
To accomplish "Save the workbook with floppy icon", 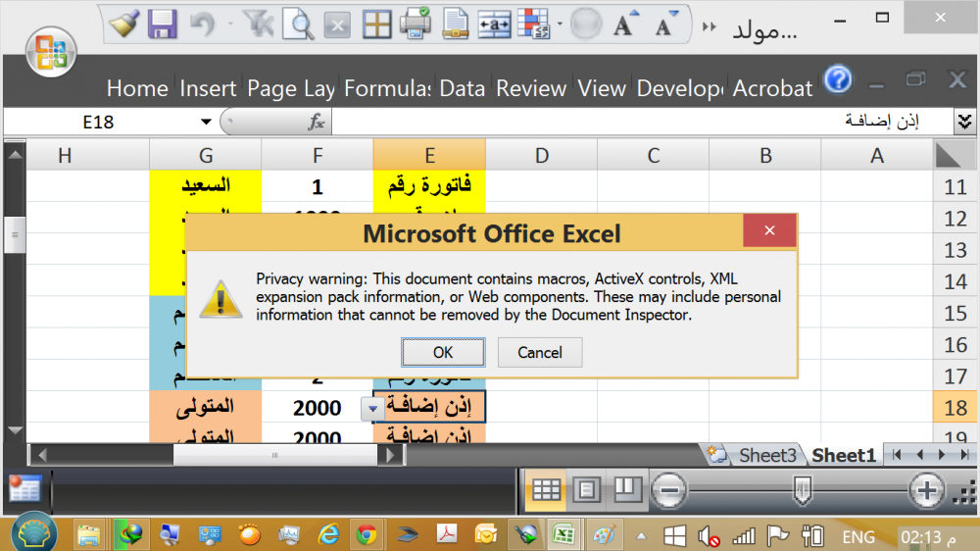I will tap(162, 25).
